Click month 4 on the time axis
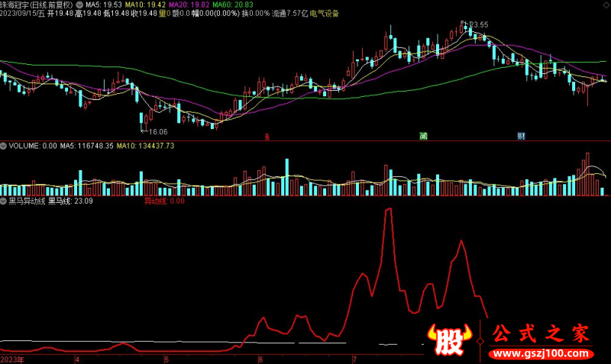 pyautogui.click(x=77, y=359)
